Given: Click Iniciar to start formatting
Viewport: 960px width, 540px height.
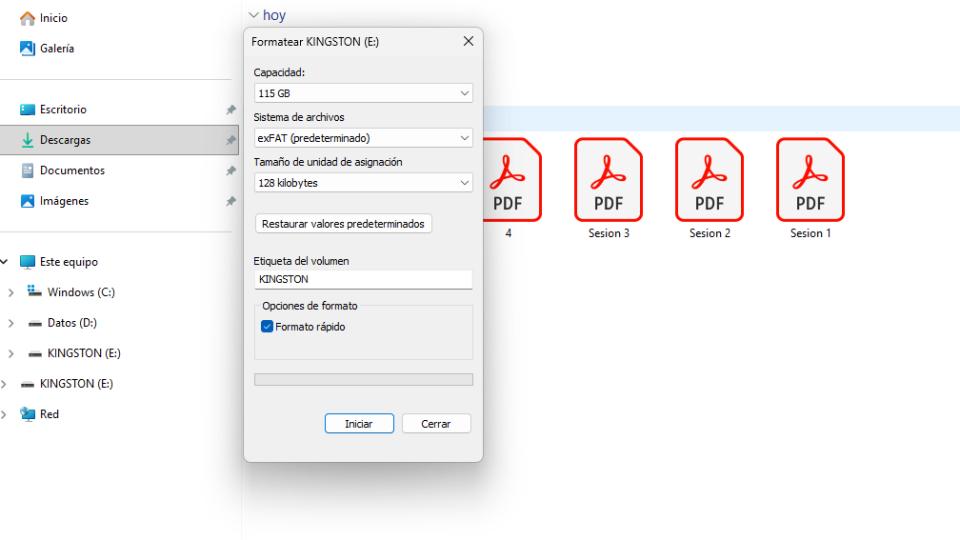Looking at the screenshot, I should 359,424.
